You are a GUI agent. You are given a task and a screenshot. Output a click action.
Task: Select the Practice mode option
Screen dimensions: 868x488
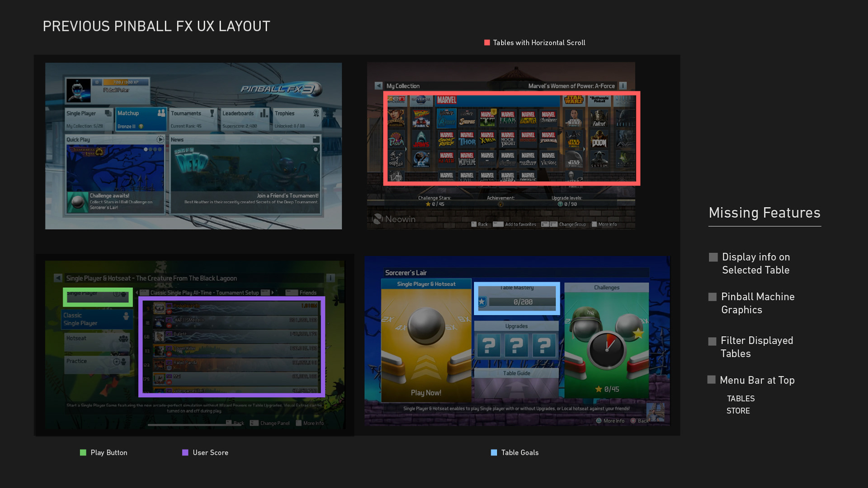[97, 365]
